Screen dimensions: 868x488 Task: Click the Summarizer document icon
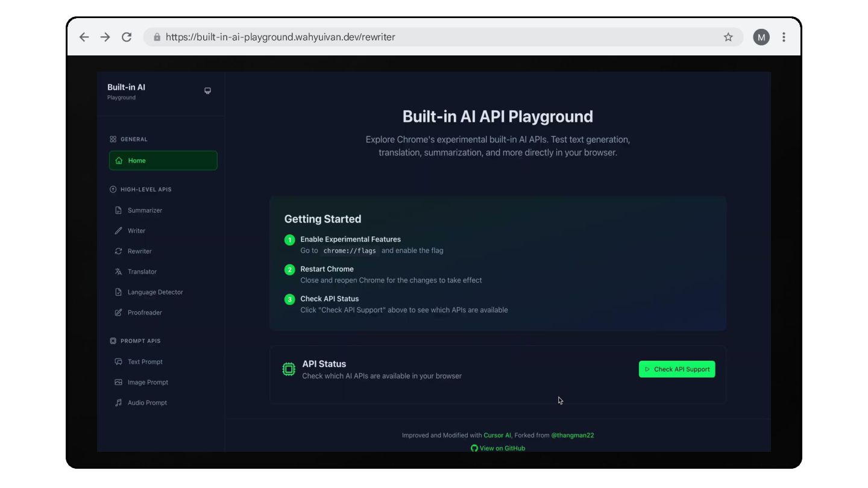119,210
